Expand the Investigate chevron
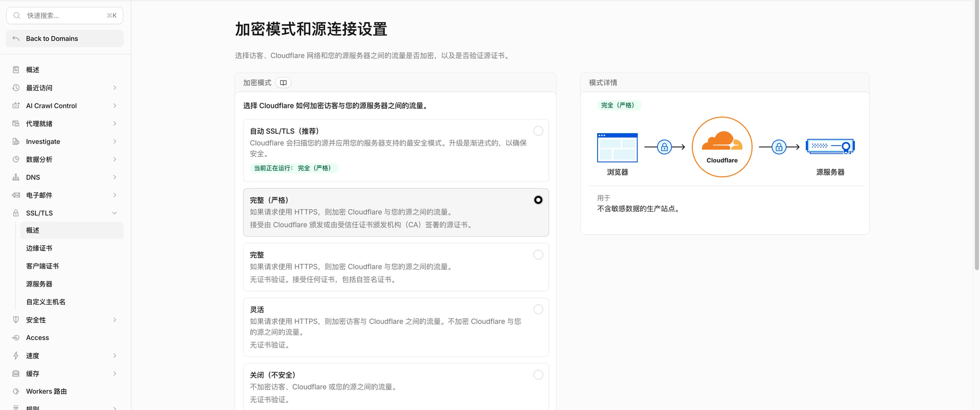The width and height of the screenshot is (980, 410). [115, 141]
